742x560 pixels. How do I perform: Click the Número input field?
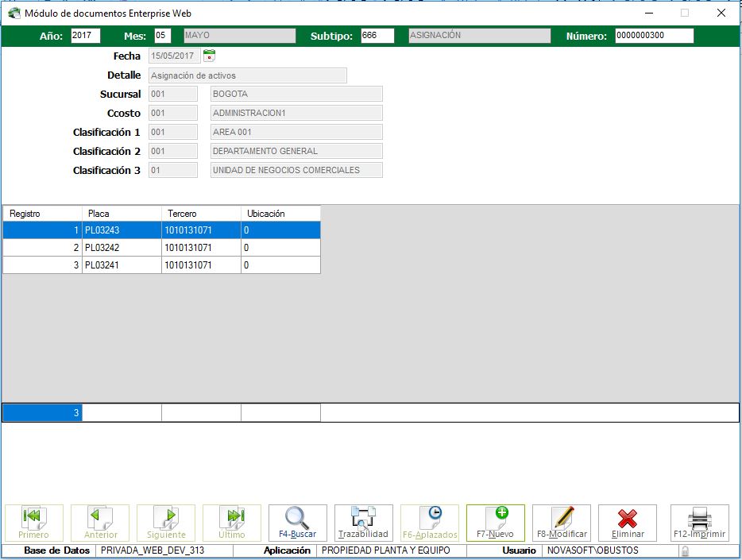point(653,36)
